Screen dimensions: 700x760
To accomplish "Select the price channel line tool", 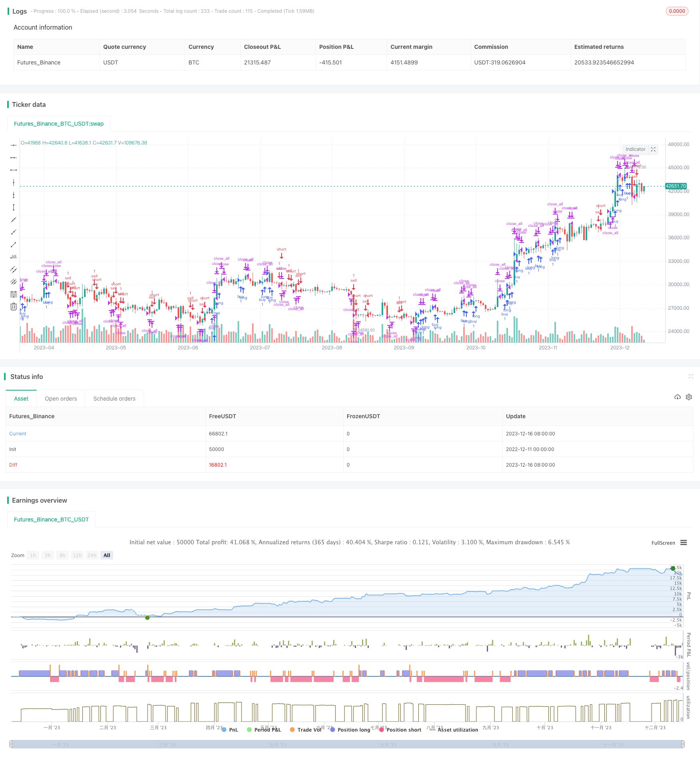I will 14,282.
